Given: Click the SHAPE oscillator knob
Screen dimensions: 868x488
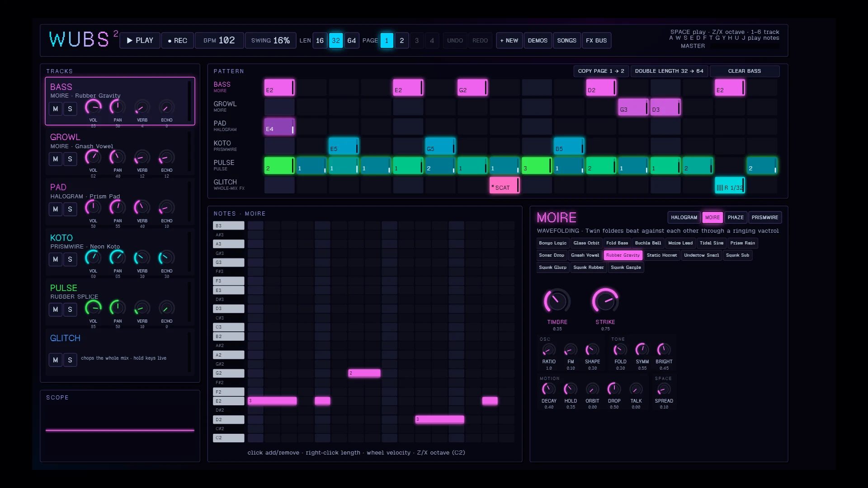Looking at the screenshot, I should 592,350.
